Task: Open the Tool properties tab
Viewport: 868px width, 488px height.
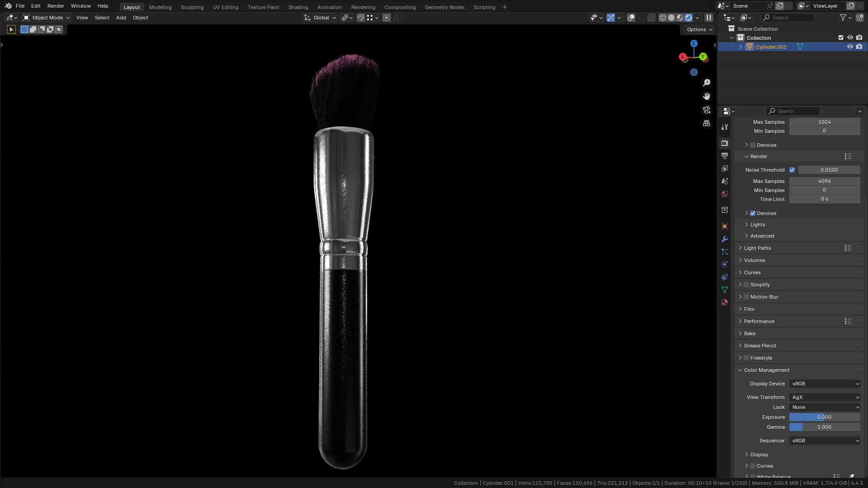Action: point(725,127)
